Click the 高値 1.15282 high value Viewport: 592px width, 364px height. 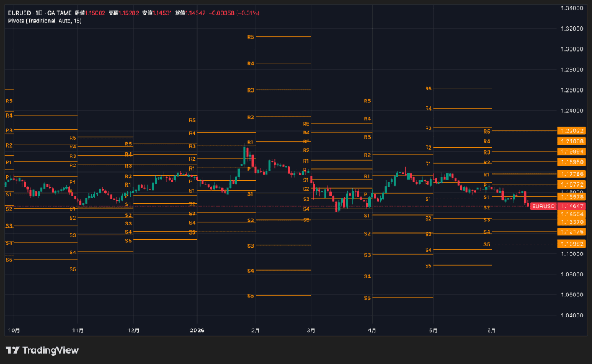[x=123, y=13]
